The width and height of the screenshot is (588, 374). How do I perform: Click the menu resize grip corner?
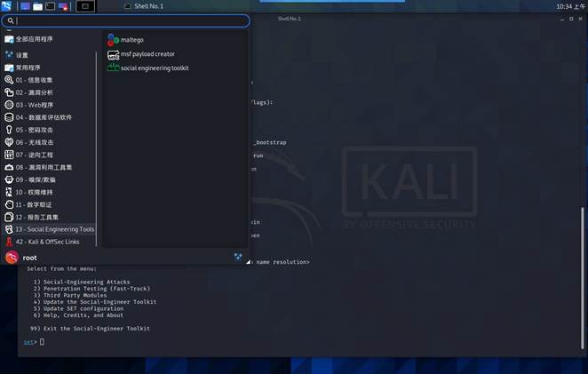(248, 262)
